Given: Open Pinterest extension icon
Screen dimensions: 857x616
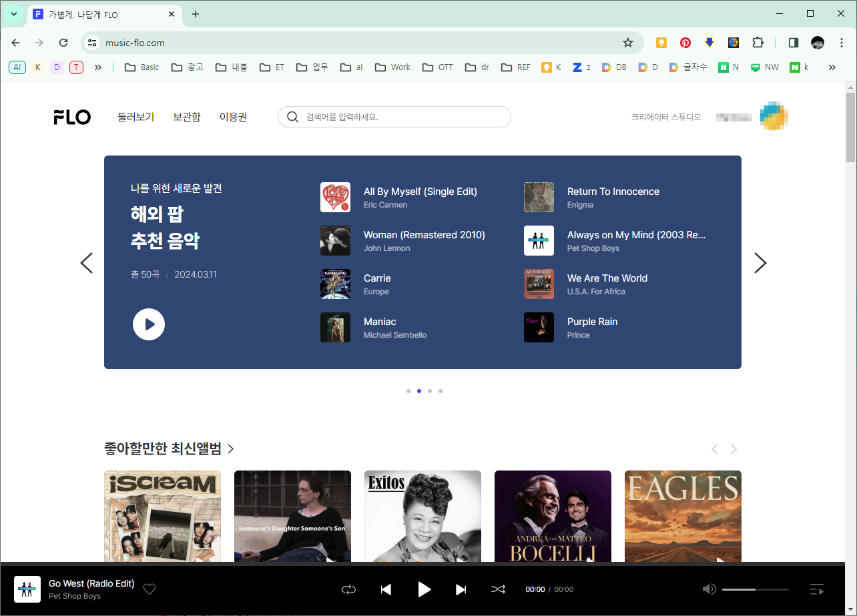Looking at the screenshot, I should tap(685, 43).
